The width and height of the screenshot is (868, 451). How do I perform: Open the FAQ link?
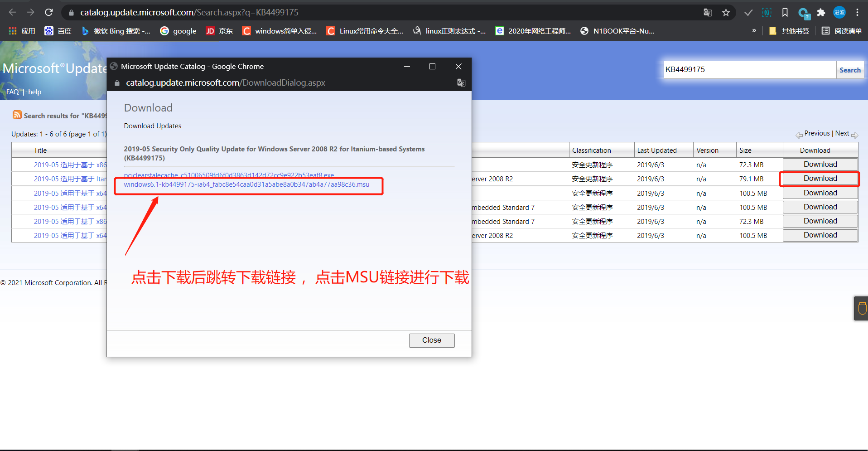point(12,92)
